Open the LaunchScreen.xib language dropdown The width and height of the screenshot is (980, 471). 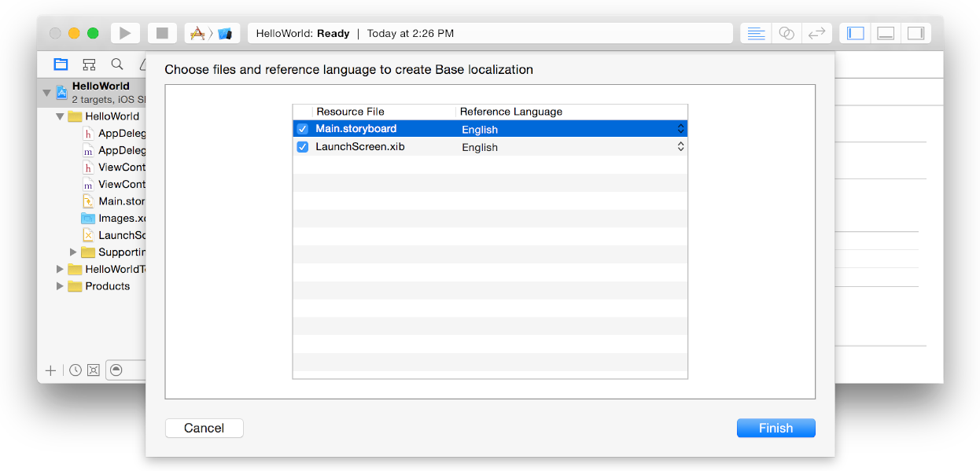(680, 146)
